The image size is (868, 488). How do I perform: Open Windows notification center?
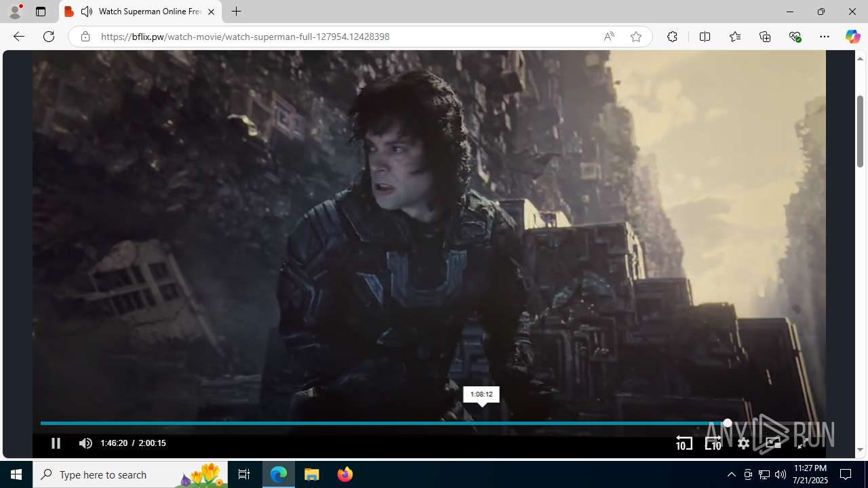point(846,474)
